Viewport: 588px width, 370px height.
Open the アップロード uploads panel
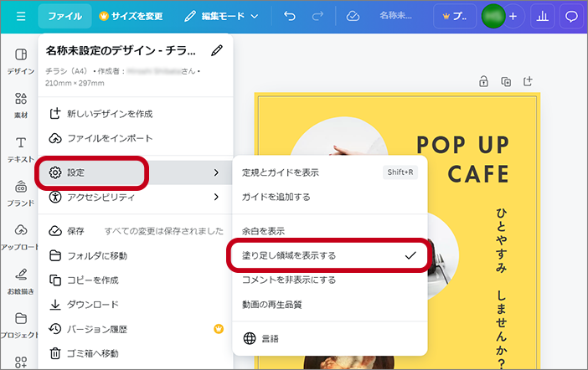pos(19,237)
